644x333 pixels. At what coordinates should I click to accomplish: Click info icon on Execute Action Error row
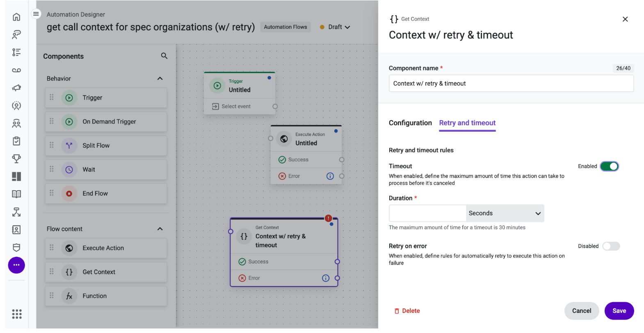coord(330,176)
